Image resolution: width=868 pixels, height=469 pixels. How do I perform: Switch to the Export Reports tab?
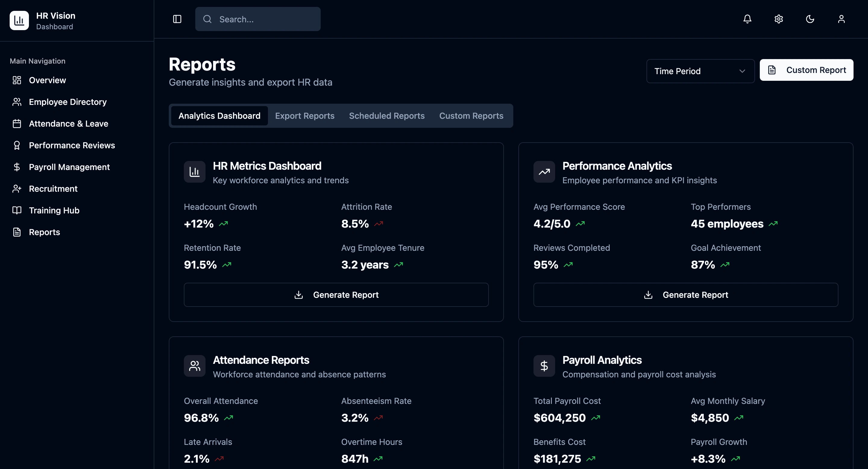[x=305, y=115]
